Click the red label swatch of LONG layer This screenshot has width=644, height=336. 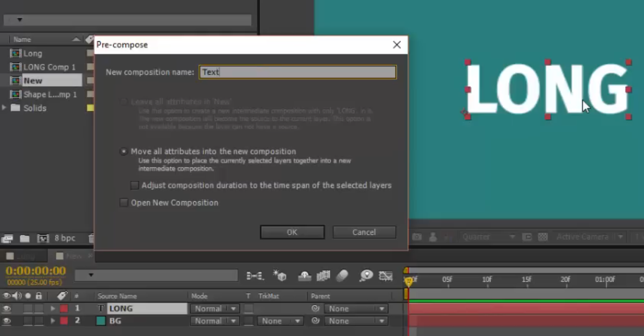tap(64, 309)
